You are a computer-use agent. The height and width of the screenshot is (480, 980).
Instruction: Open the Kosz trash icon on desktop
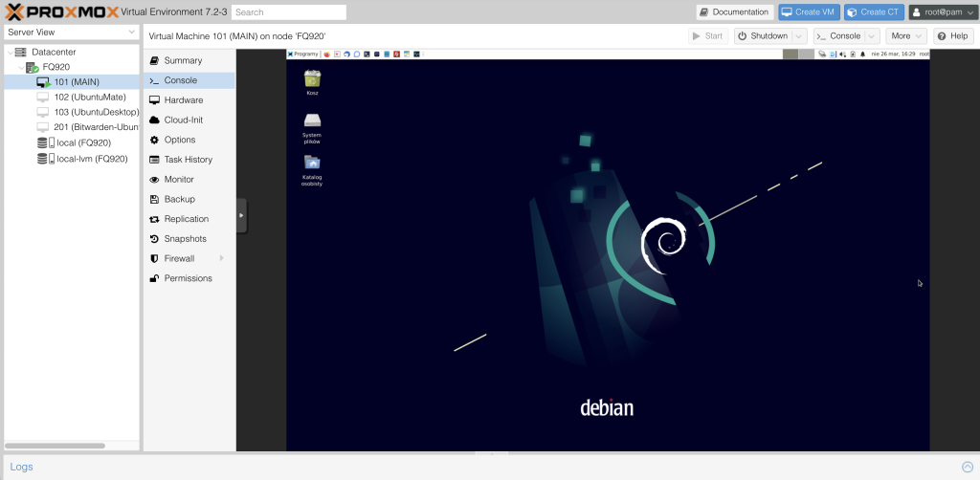(312, 80)
